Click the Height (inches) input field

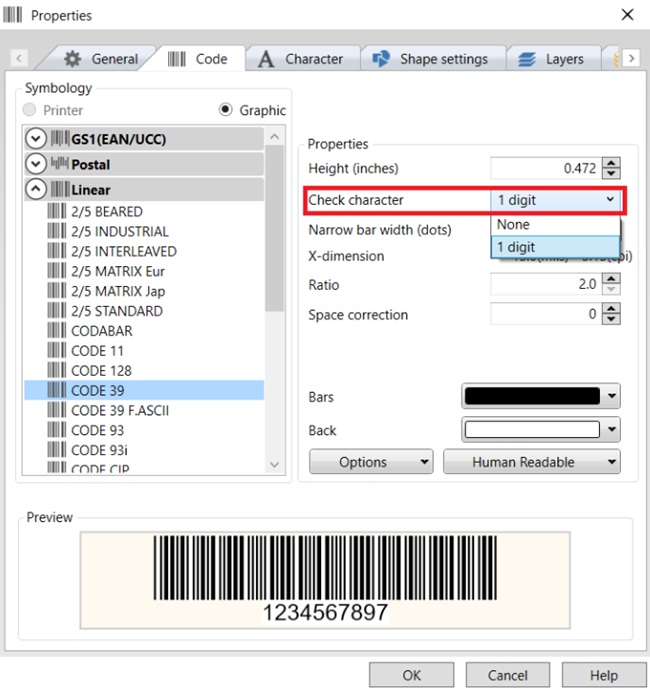pyautogui.click(x=546, y=168)
